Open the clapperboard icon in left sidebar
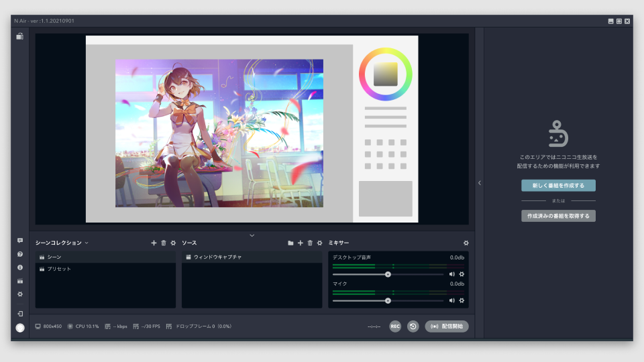The height and width of the screenshot is (362, 644). (19, 281)
